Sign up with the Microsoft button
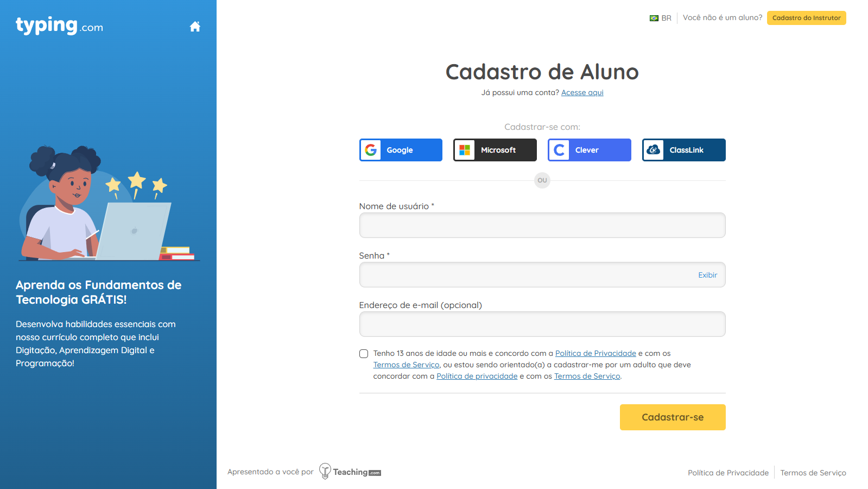This screenshot has height=489, width=868. tap(495, 150)
